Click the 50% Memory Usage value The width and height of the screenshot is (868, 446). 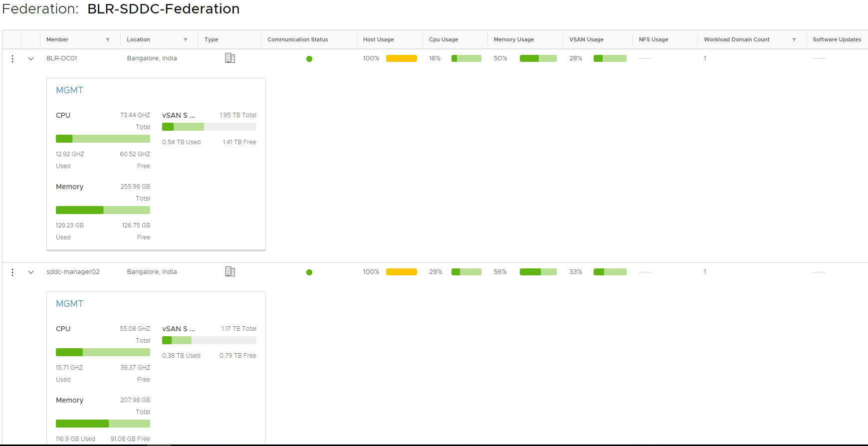[500, 58]
